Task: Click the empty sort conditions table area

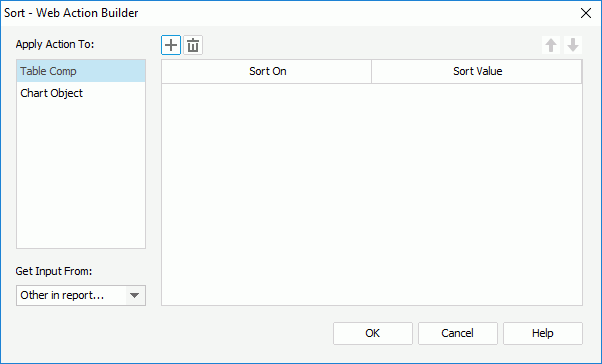Action: pyautogui.click(x=372, y=194)
